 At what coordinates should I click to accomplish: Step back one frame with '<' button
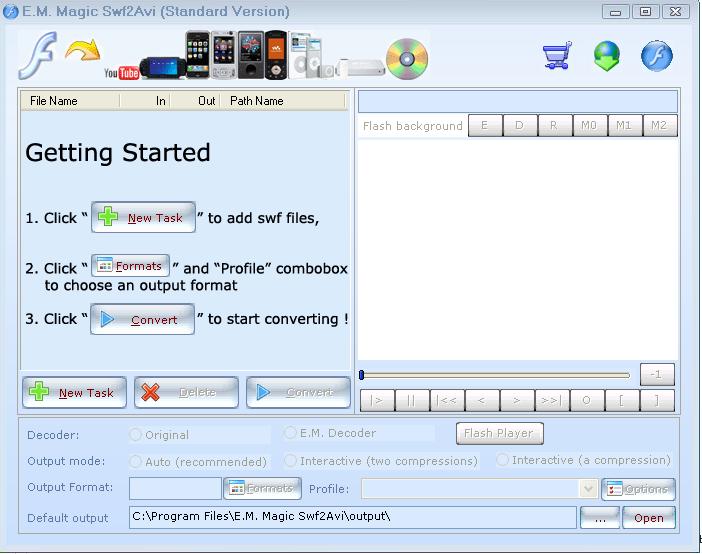tap(482, 400)
